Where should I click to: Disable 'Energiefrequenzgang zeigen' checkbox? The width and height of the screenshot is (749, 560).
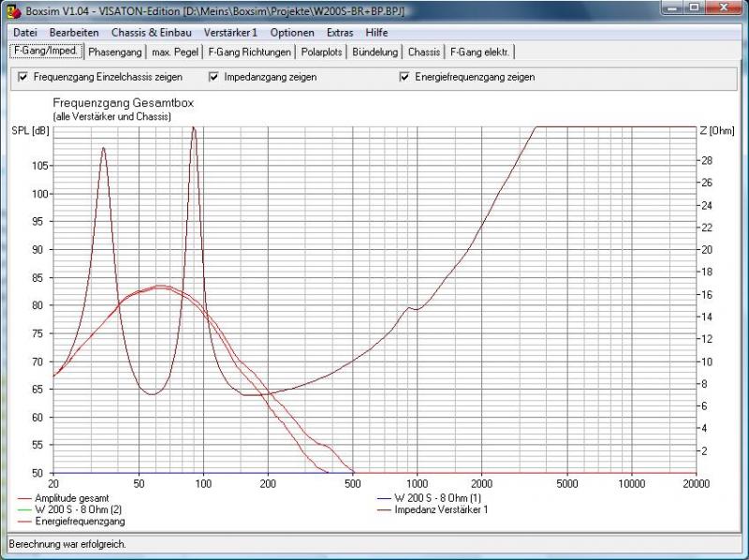coord(404,77)
